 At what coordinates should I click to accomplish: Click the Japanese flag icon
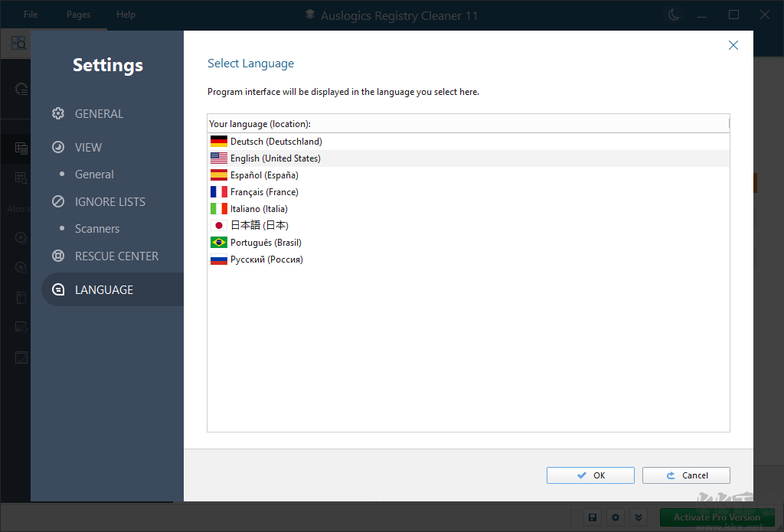[x=218, y=226]
